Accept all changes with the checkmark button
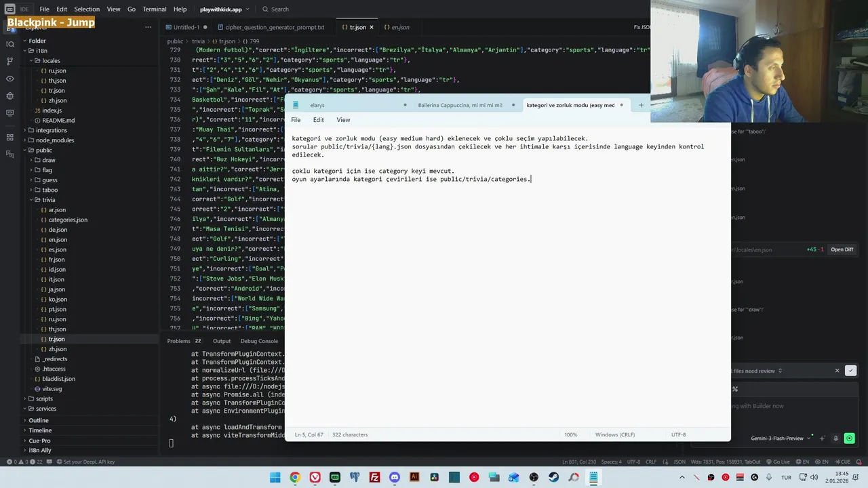Image resolution: width=868 pixels, height=488 pixels. tap(850, 371)
